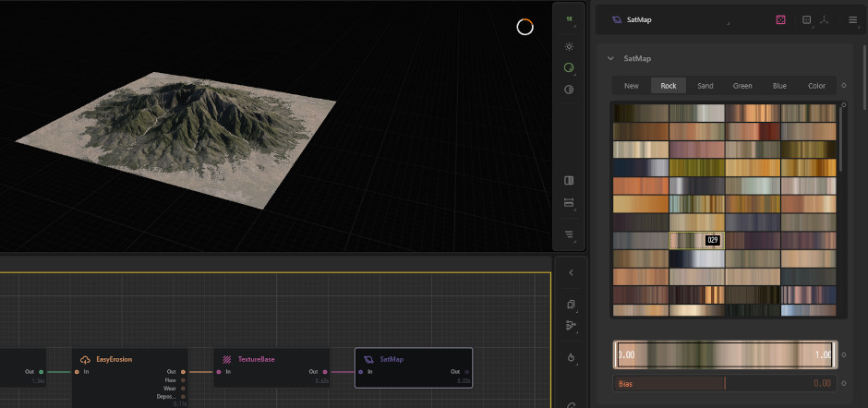868x408 pixels.
Task: Click the Bias slider
Action: pos(725,382)
